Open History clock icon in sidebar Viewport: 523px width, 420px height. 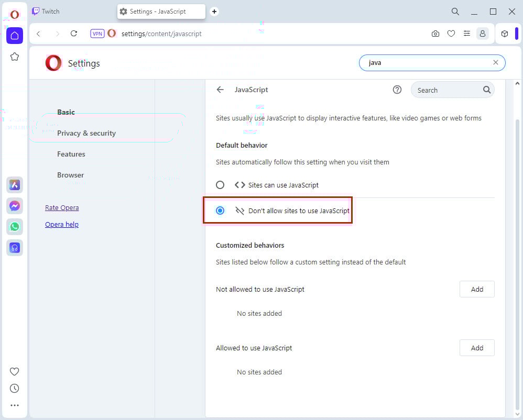tap(14, 389)
